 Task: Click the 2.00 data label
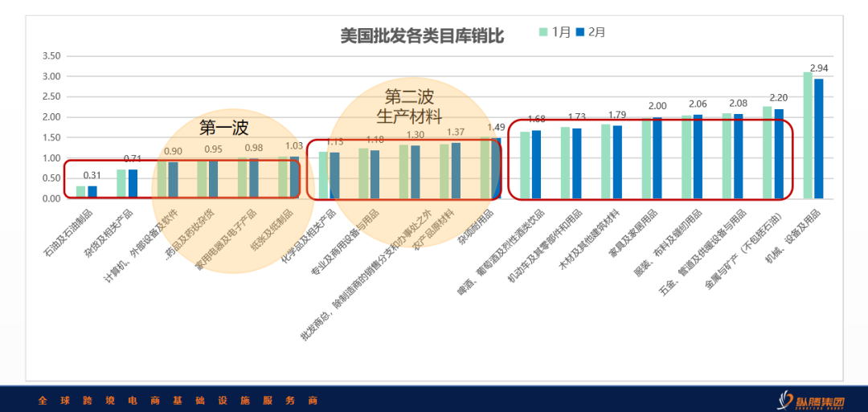tap(657, 106)
